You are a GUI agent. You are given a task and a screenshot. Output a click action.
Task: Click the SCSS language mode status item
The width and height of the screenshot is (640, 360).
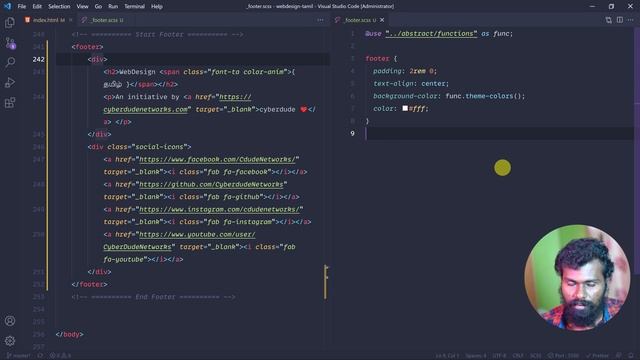tap(536, 356)
